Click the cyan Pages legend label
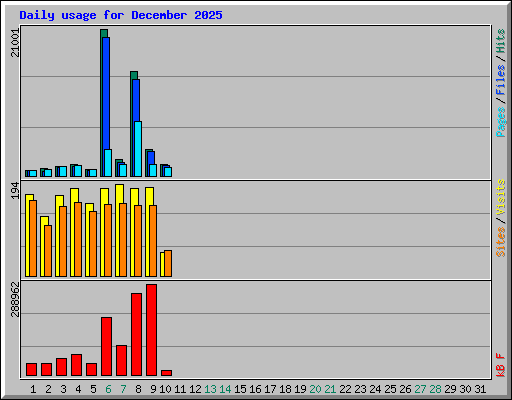 coord(500,122)
